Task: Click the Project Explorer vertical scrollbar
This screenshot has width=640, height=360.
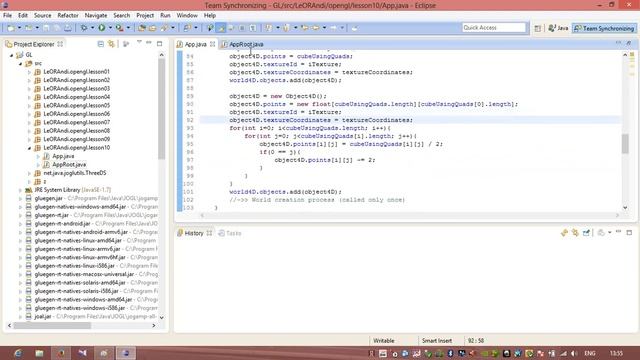Action: 162,109
